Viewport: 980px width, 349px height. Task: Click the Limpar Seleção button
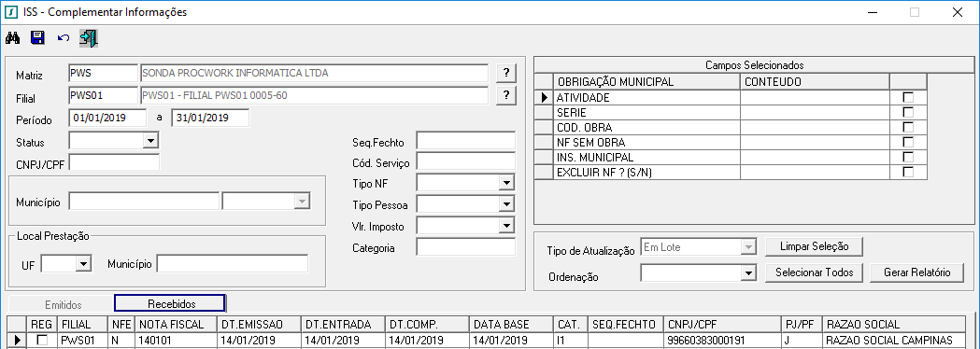coord(815,246)
